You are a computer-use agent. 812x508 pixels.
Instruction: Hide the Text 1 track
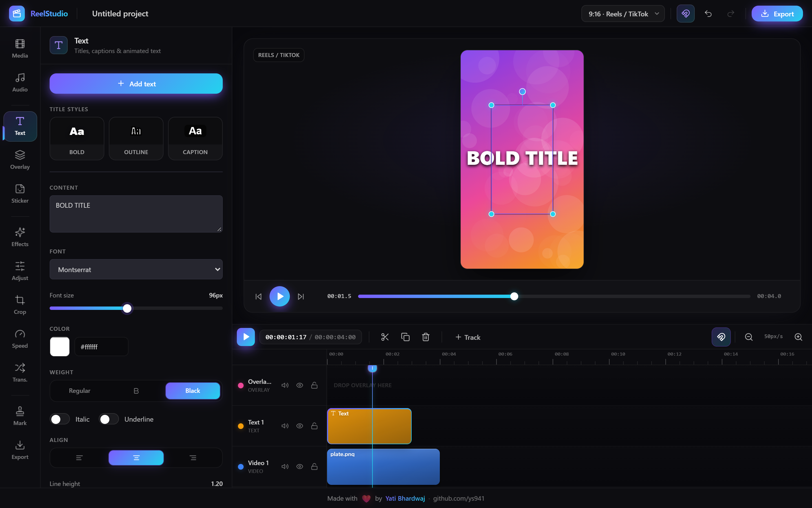pyautogui.click(x=300, y=426)
